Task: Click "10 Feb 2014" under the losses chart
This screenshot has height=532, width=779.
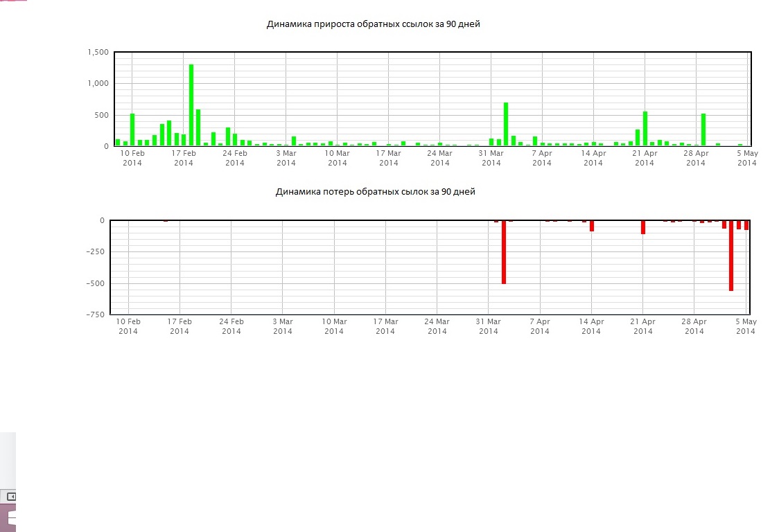Action: pos(128,326)
